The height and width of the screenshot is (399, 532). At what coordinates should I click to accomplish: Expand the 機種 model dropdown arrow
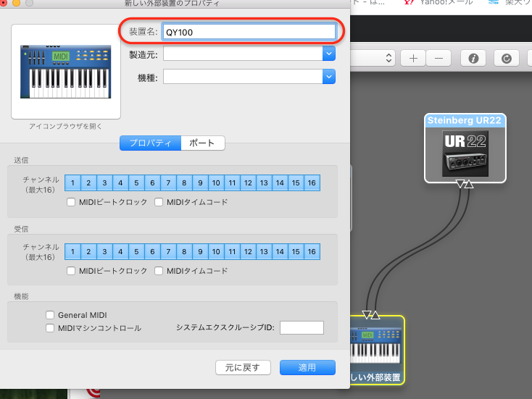tap(329, 77)
